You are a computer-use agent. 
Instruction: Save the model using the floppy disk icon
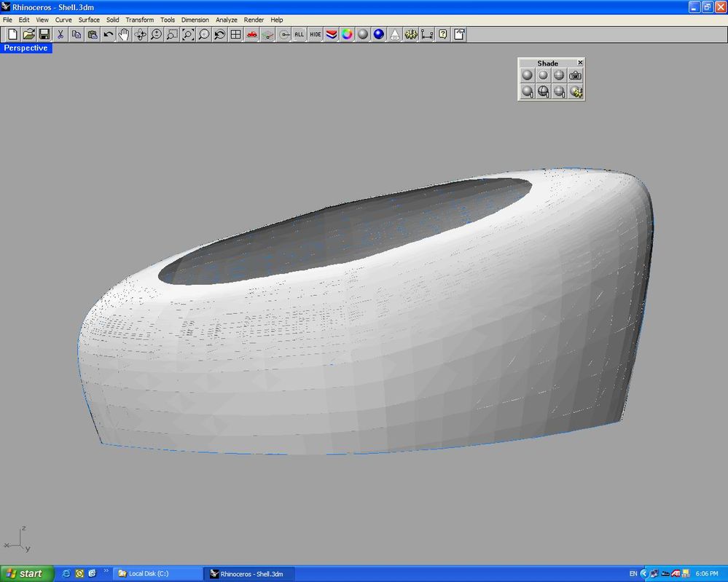[x=44, y=34]
